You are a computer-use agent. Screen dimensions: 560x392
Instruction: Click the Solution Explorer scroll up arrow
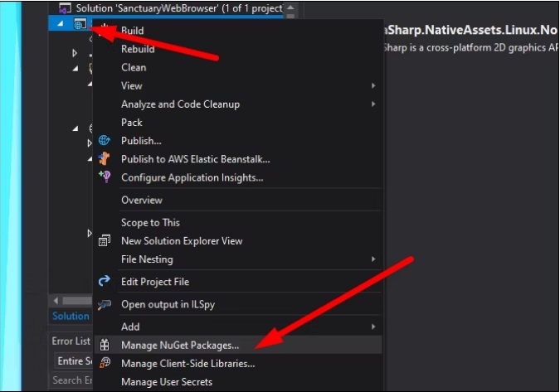click(290, 7)
